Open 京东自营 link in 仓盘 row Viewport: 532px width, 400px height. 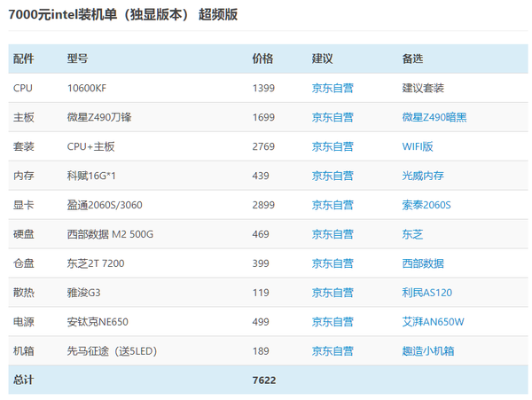332,263
